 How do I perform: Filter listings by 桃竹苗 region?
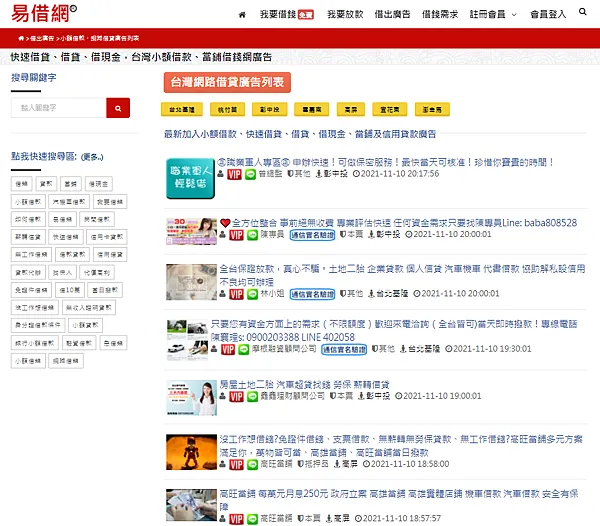pyautogui.click(x=227, y=109)
